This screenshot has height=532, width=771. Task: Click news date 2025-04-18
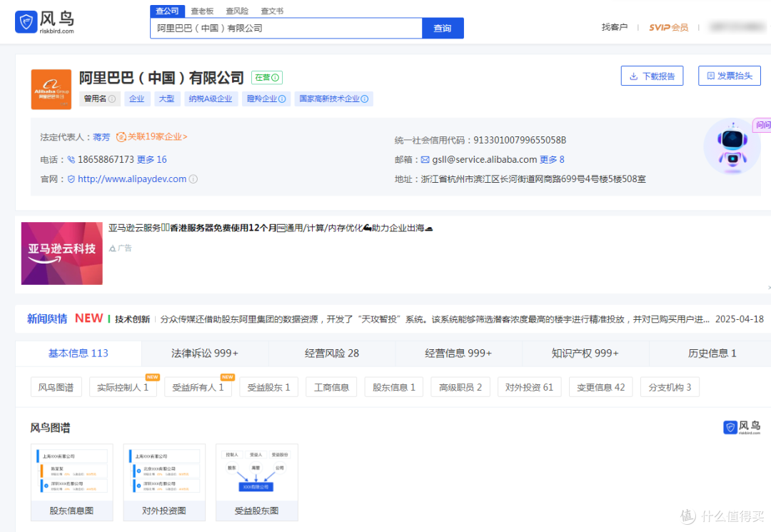click(x=740, y=319)
